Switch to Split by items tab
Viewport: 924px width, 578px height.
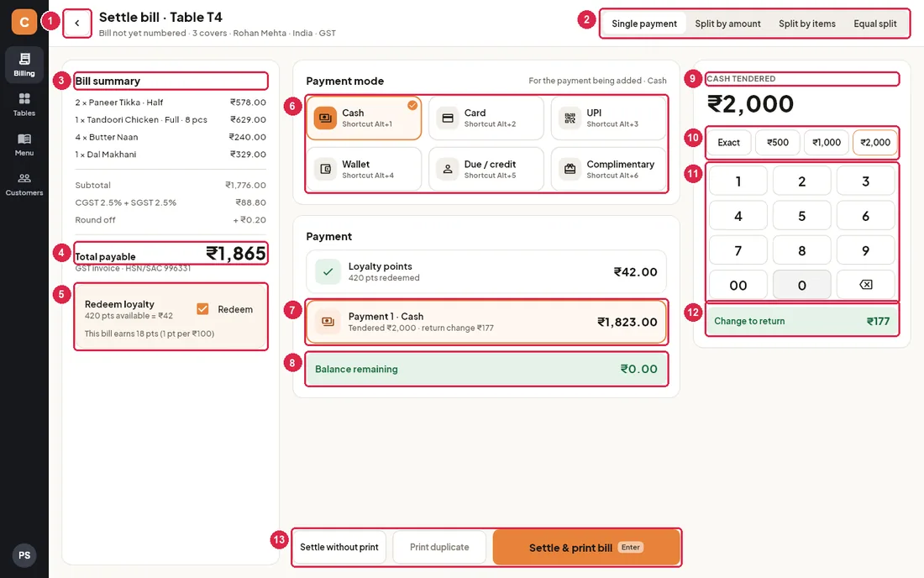[x=807, y=24]
